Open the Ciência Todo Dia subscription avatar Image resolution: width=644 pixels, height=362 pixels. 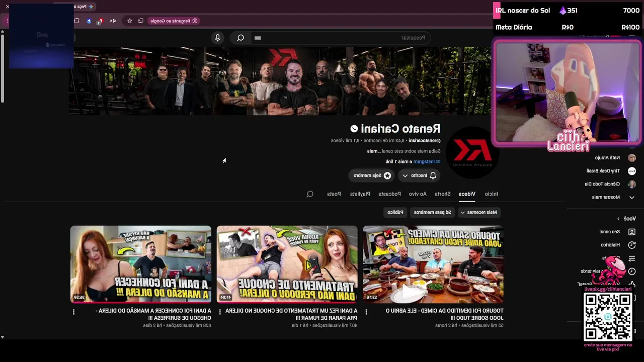(x=632, y=184)
